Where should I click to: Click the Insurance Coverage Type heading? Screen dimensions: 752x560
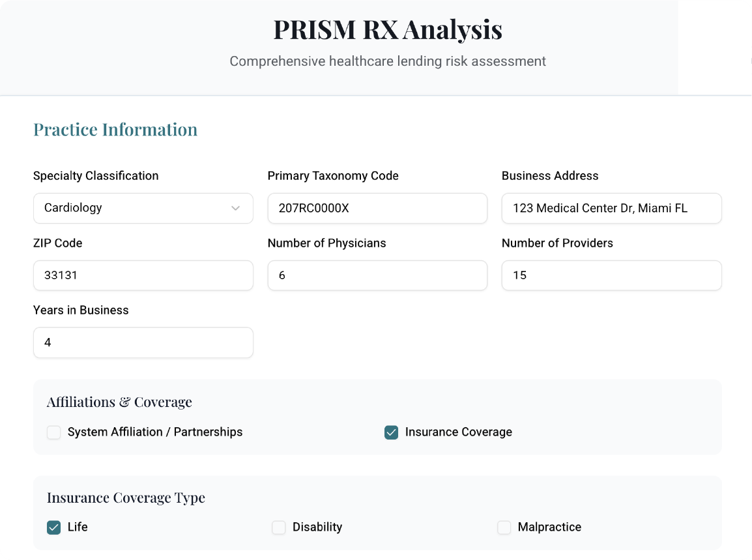pos(126,497)
